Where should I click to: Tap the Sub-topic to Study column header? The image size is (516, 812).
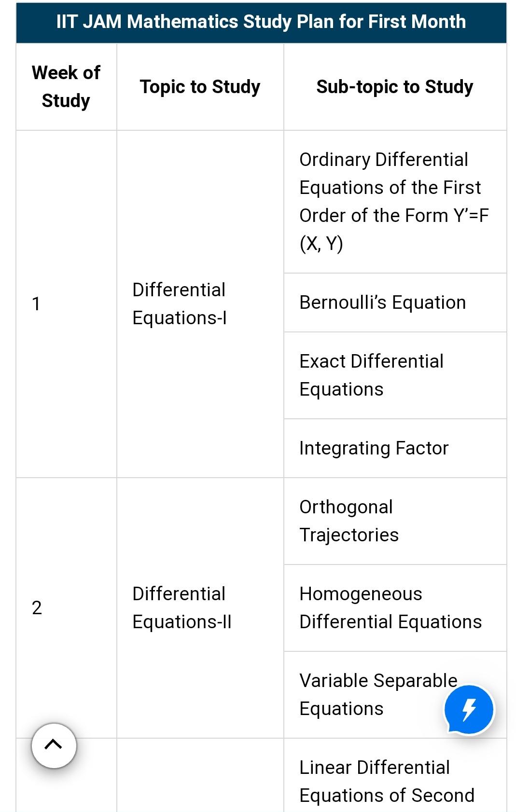[394, 87]
